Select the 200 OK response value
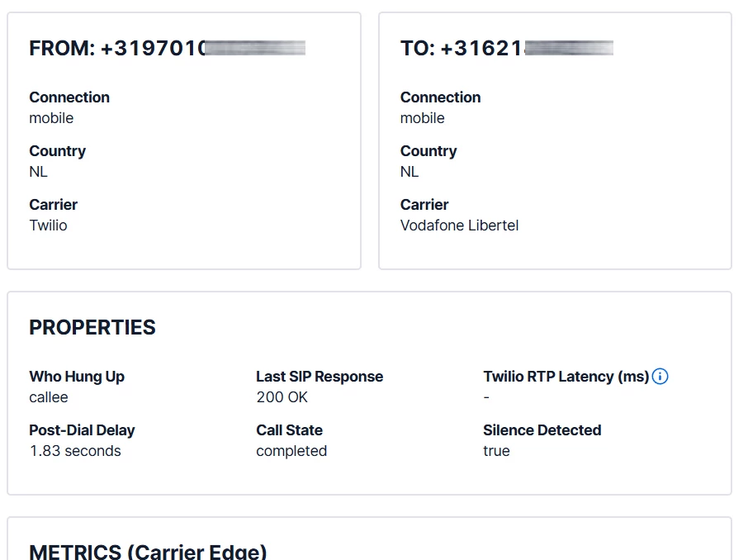Viewport: 748px width, 560px height. click(282, 397)
